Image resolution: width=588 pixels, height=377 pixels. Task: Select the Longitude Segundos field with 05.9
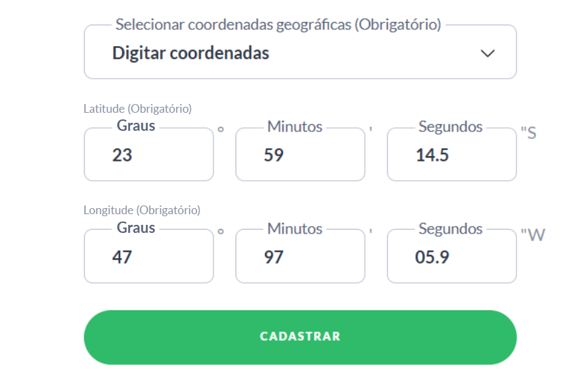click(451, 257)
